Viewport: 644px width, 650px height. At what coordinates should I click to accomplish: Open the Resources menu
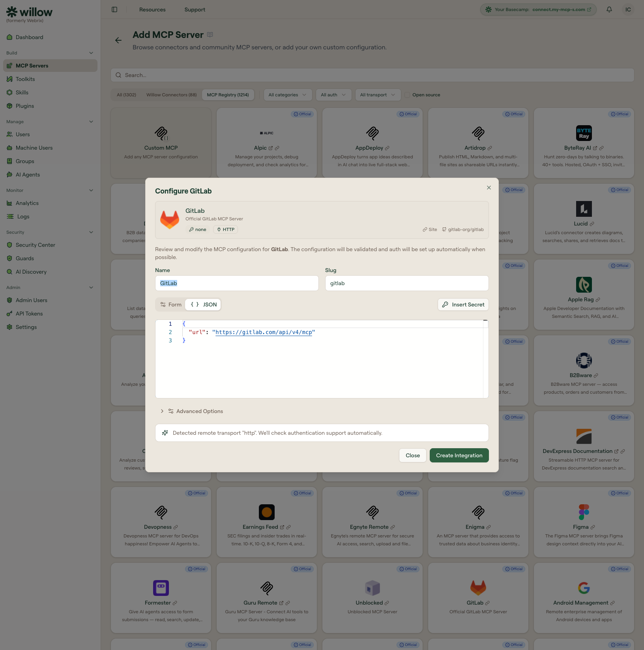point(152,9)
